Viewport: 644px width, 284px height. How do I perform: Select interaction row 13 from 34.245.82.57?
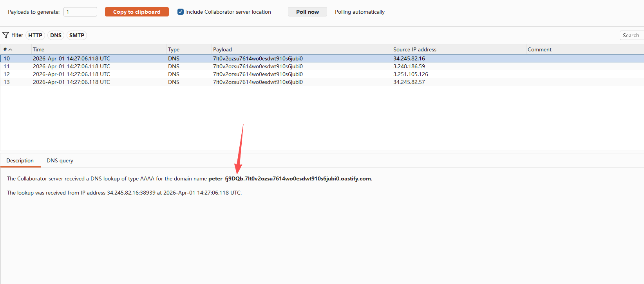click(x=258, y=82)
